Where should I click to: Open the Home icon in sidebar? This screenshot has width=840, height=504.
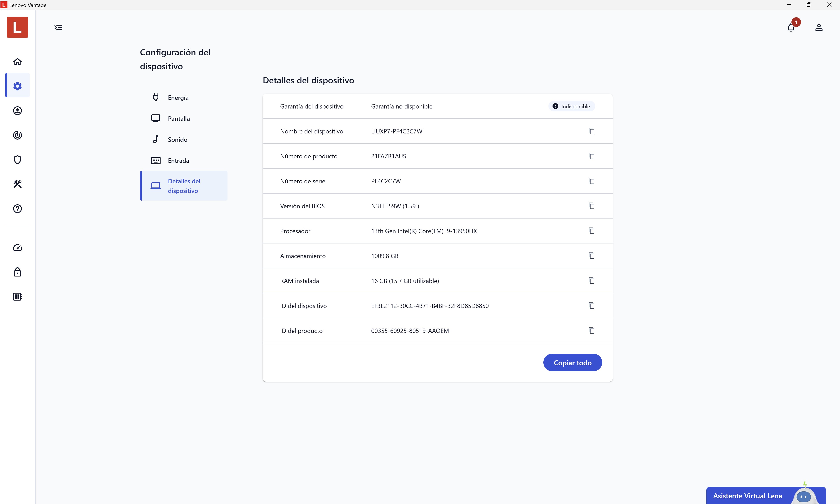[17, 61]
